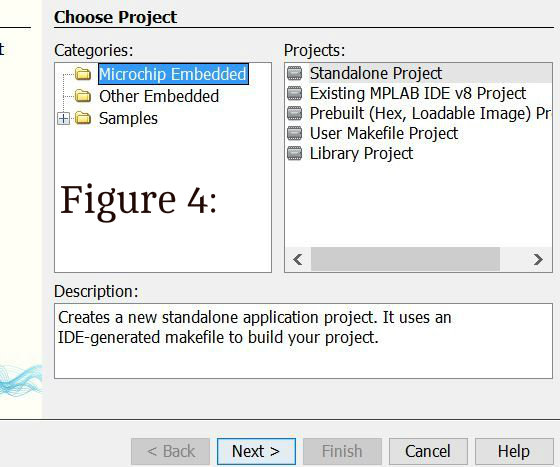
Task: Click the Microchip Embedded folder icon
Action: 83,74
